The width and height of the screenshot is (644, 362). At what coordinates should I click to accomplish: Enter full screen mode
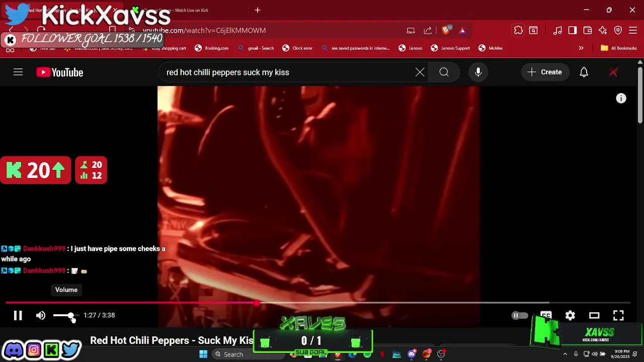618,315
